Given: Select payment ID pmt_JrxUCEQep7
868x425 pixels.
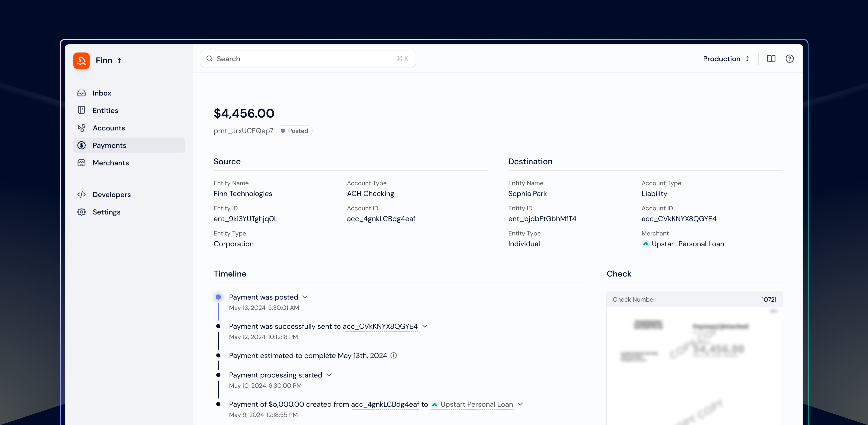Looking at the screenshot, I should point(243,131).
